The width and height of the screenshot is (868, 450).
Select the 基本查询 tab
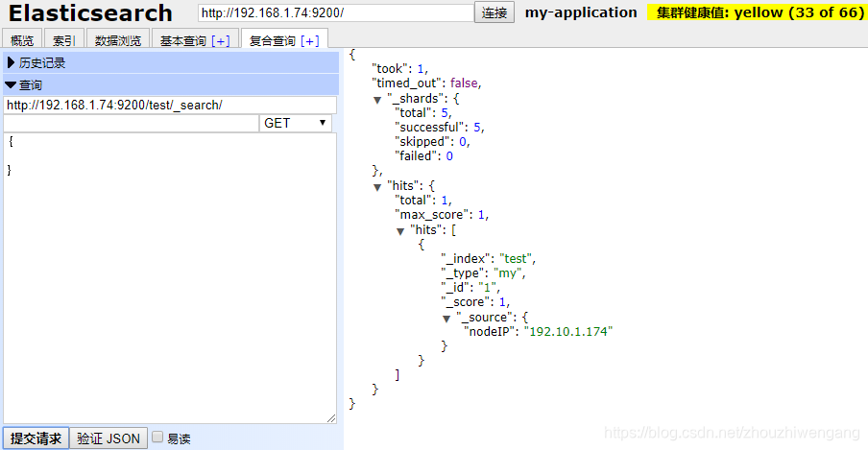182,41
